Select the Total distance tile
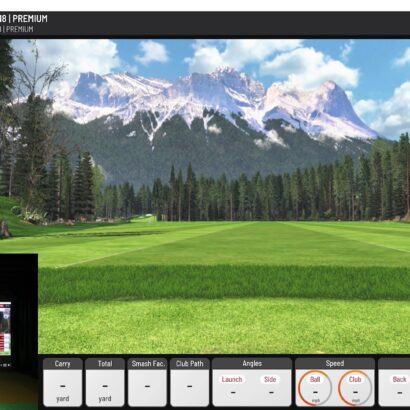Viewport: 410px width, 410px height. [x=105, y=382]
